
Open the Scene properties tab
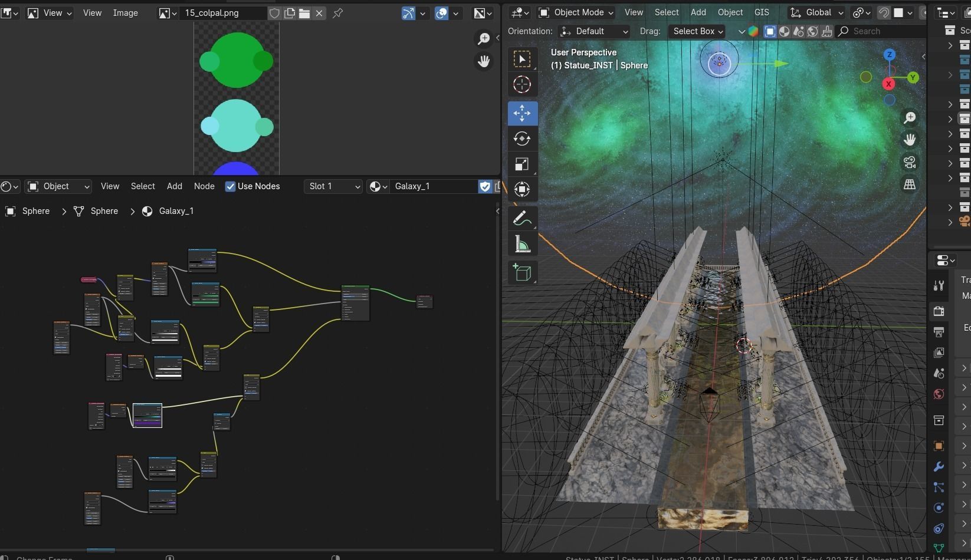tap(939, 373)
